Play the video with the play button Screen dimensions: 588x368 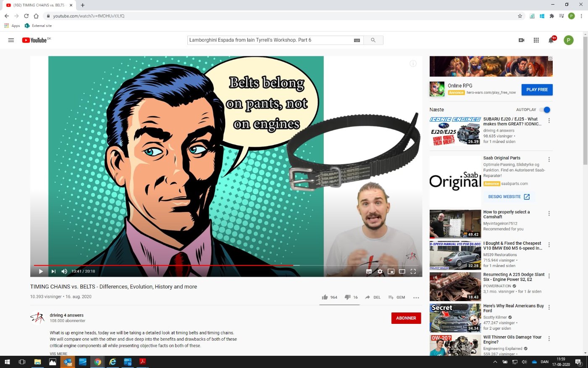point(41,271)
